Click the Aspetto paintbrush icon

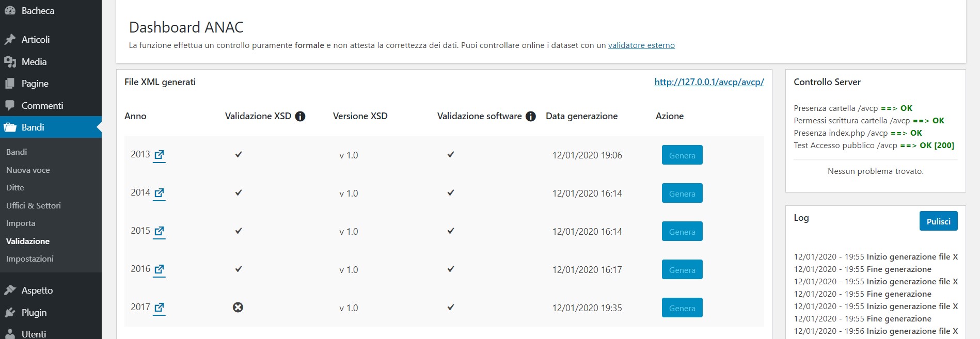[10, 290]
